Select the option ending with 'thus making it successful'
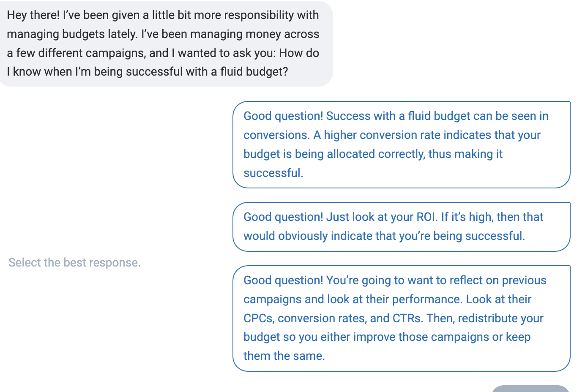Image resolution: width=585 pixels, height=392 pixels. click(x=401, y=144)
